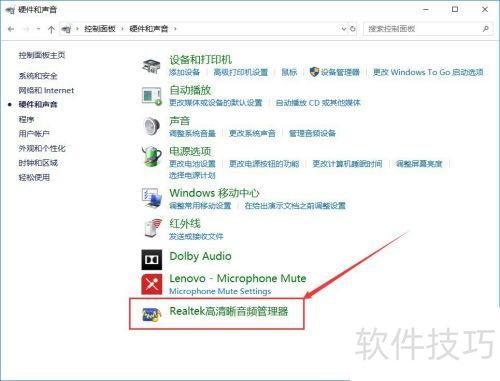The width and height of the screenshot is (500, 381).
Task: Open the Power Options battery icon
Action: pos(152,156)
